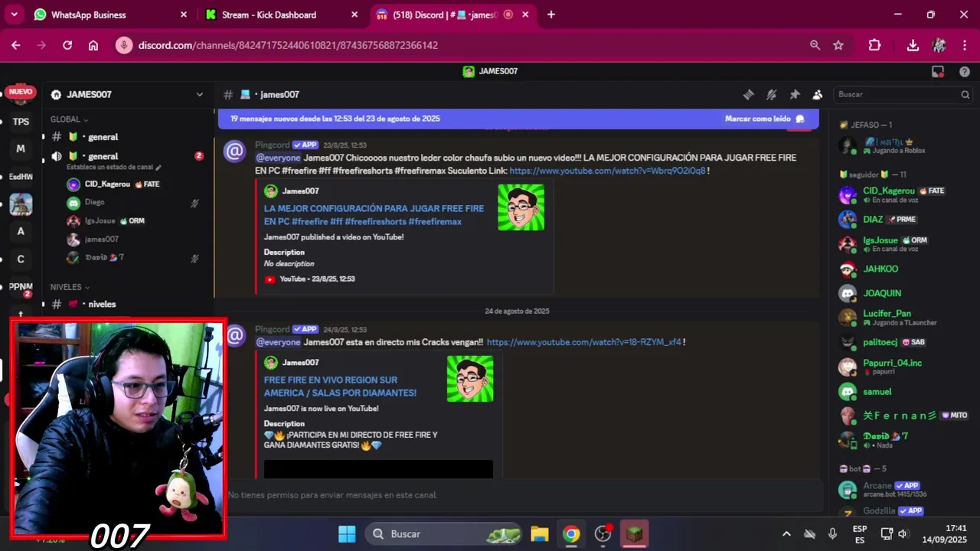Open File Explorer from taskbar

(x=540, y=533)
